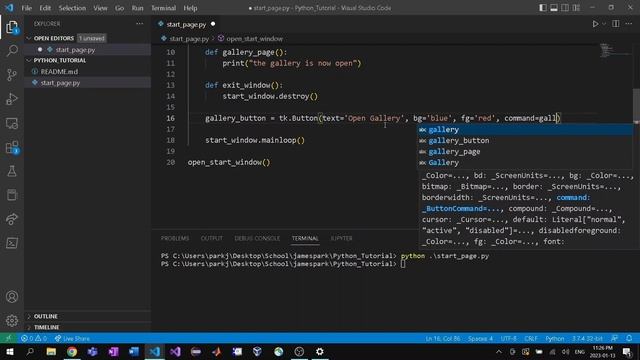The image size is (640, 360).
Task: Collapse the Open Editors section
Action: [54, 38]
